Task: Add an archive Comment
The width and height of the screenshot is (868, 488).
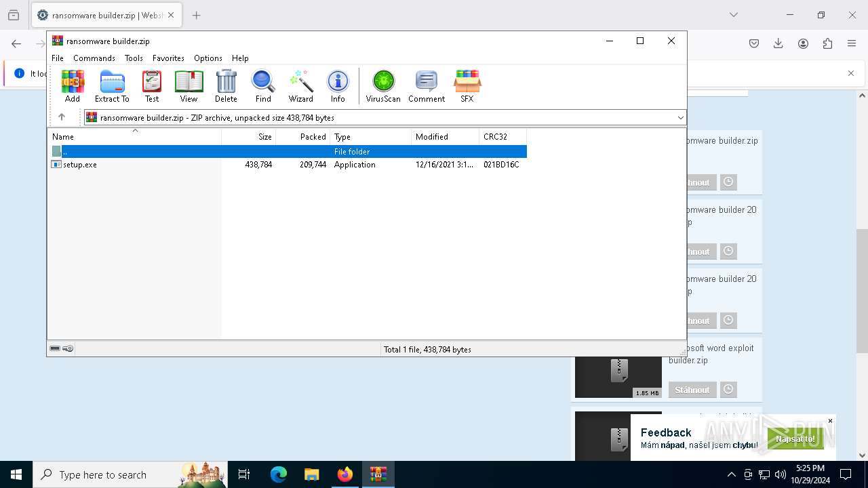Action: [x=427, y=86]
